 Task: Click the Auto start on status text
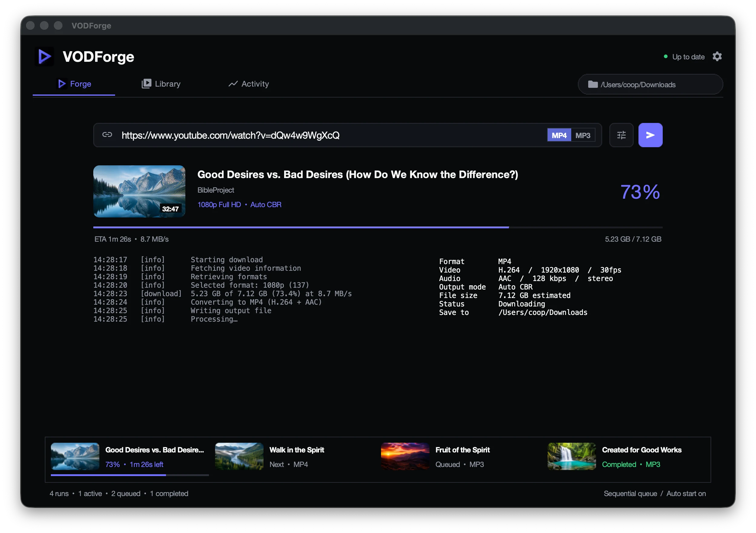[x=686, y=494]
